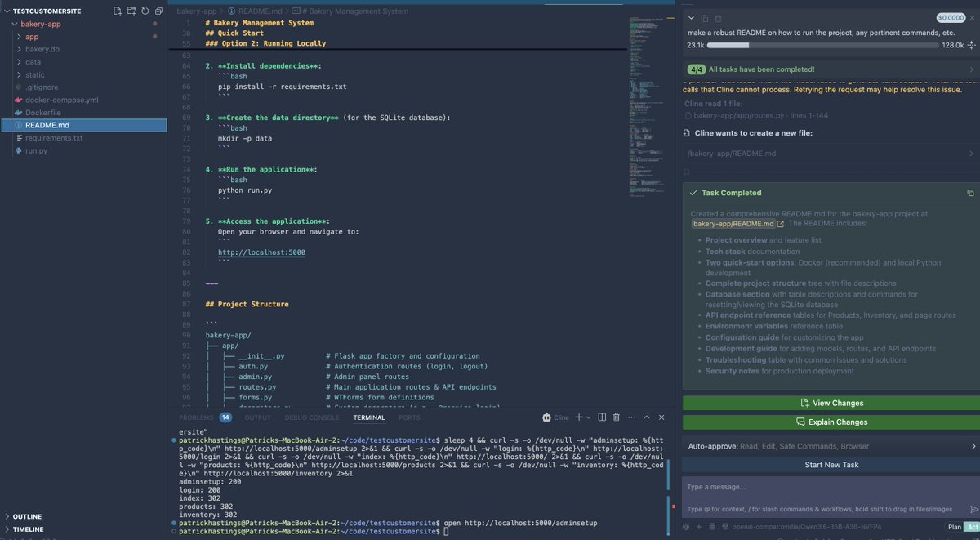
Task: Select the TERMINAL tab
Action: tap(369, 417)
